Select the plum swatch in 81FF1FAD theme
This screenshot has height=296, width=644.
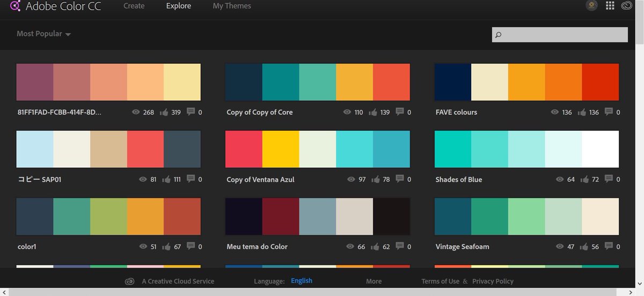(35, 82)
